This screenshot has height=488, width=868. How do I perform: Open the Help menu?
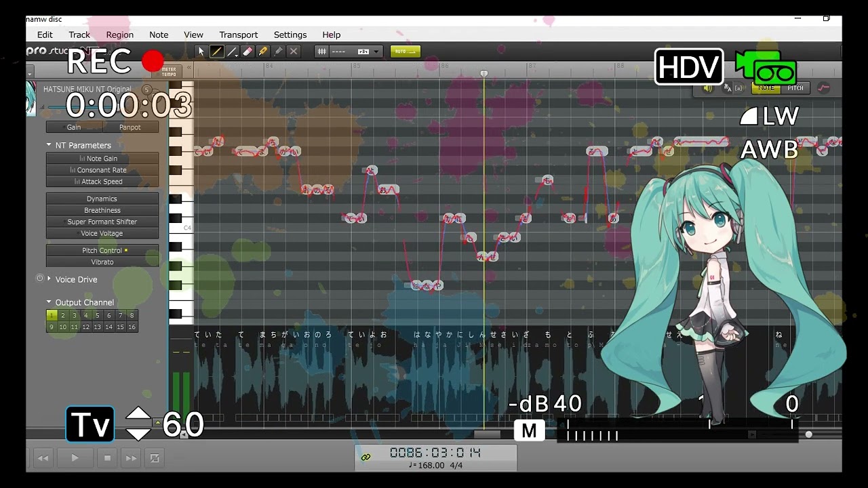tap(332, 35)
